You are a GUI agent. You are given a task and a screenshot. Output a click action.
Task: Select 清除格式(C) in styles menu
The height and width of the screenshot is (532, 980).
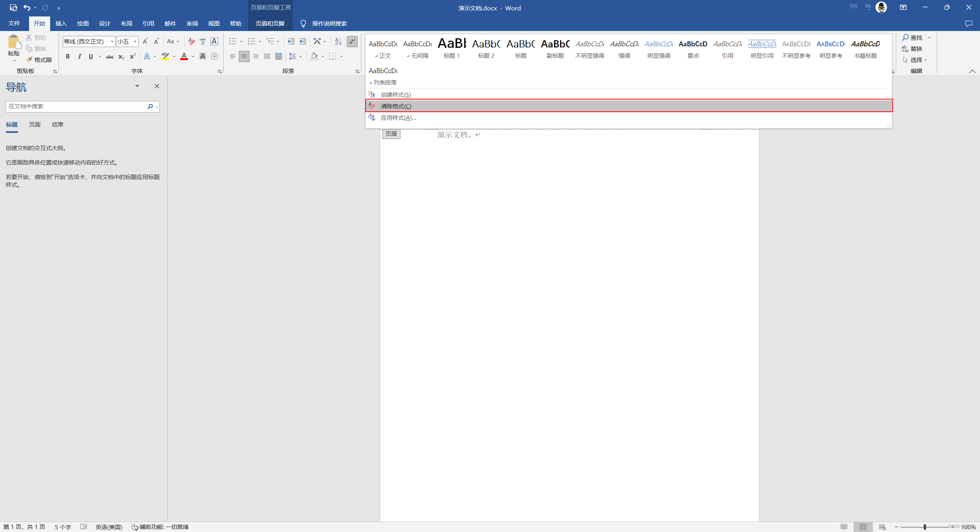point(396,106)
